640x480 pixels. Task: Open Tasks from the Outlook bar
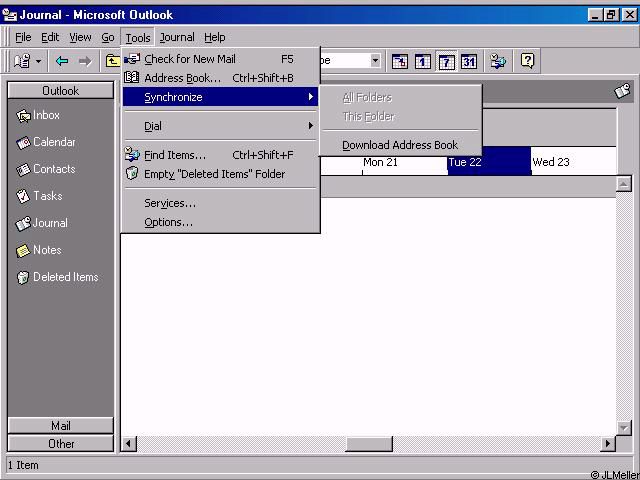coord(39,196)
